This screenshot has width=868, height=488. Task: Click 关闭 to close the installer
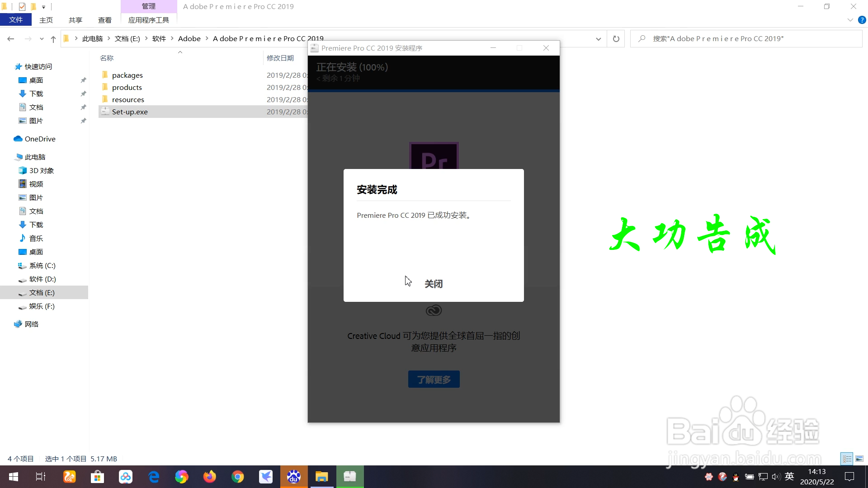[433, 283]
